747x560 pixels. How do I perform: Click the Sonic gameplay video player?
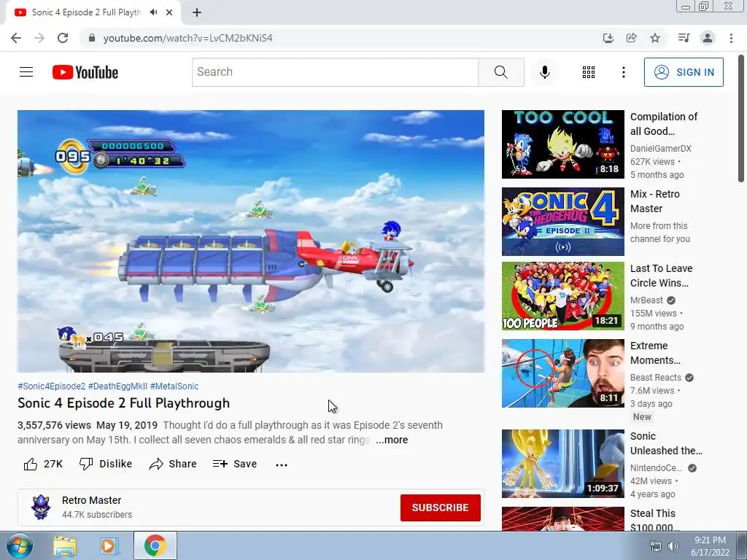pyautogui.click(x=251, y=241)
